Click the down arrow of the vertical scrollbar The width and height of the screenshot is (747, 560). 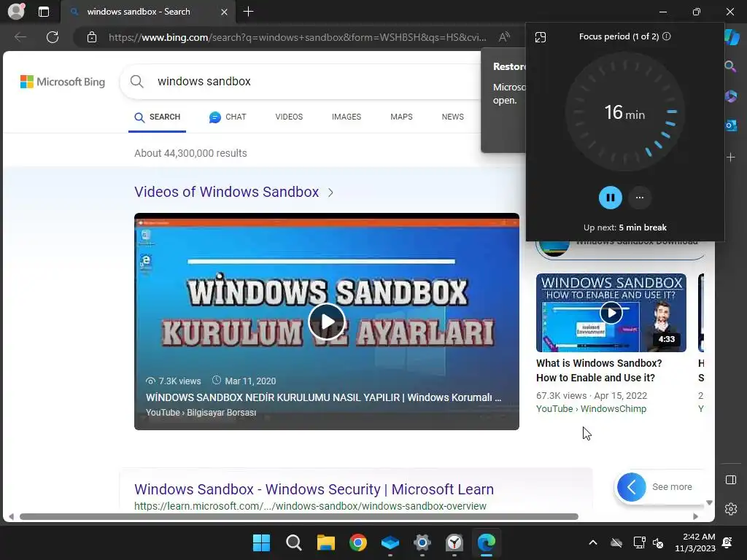[709, 503]
